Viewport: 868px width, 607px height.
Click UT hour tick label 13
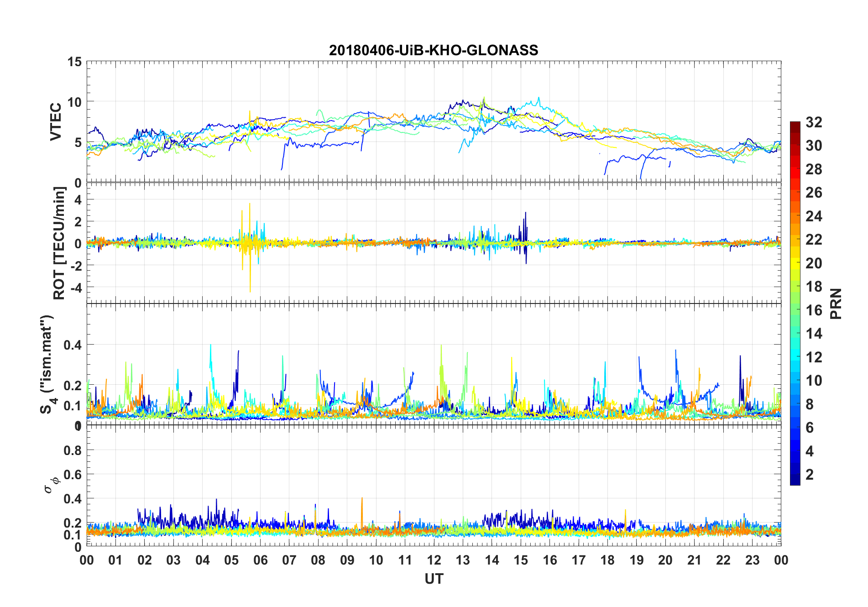click(463, 560)
